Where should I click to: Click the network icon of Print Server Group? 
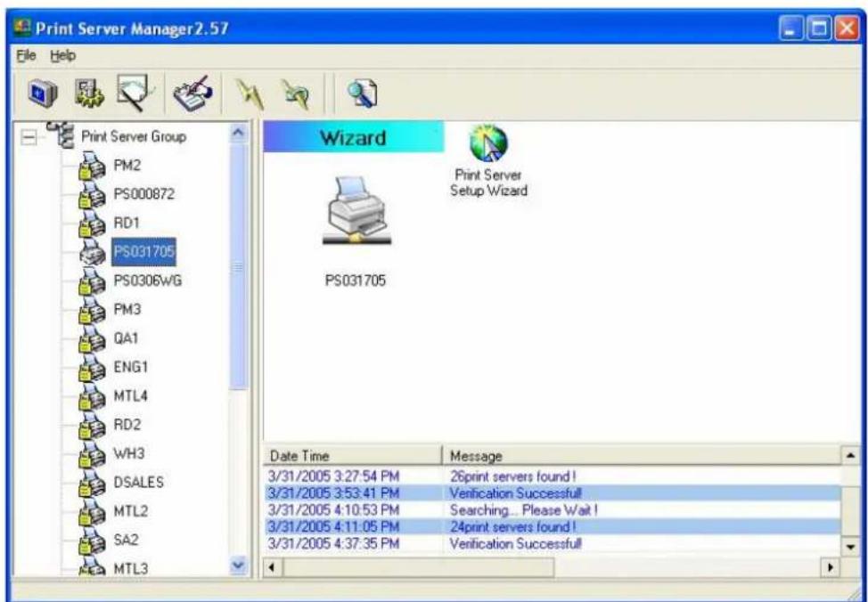[x=60, y=134]
